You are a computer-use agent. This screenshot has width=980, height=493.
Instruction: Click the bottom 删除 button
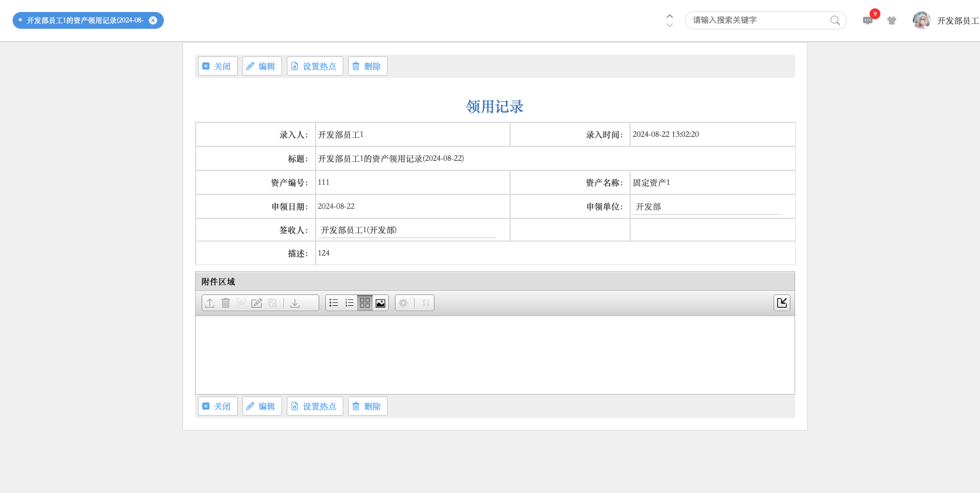tap(367, 406)
